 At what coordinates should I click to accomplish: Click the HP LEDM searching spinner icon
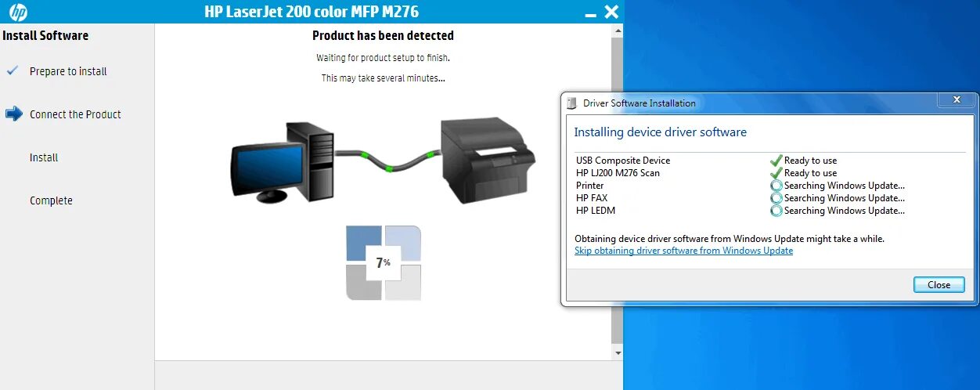click(776, 211)
